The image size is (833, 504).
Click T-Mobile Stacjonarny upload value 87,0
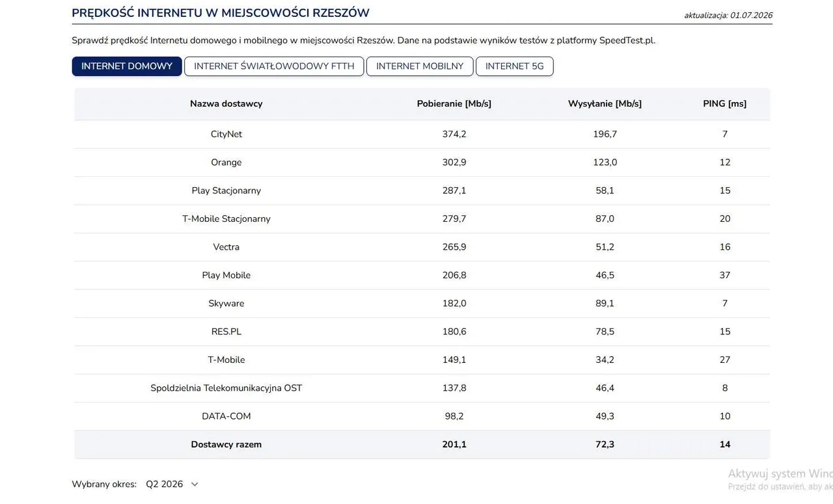coord(605,219)
